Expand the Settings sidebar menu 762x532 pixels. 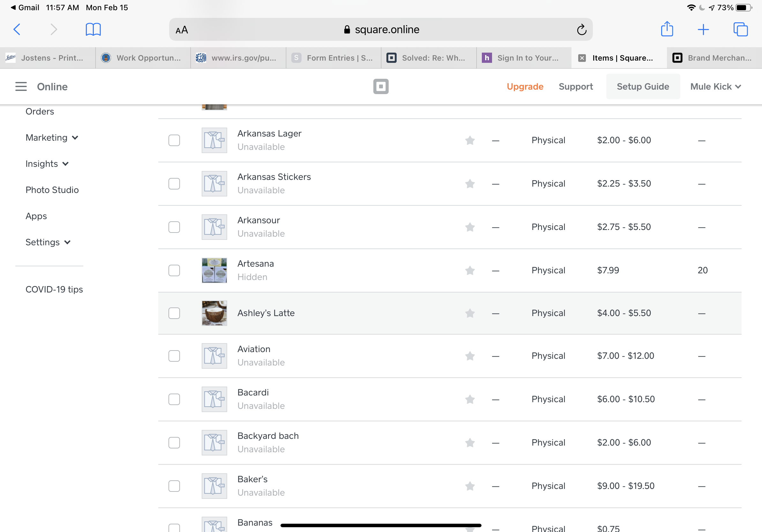tap(48, 242)
